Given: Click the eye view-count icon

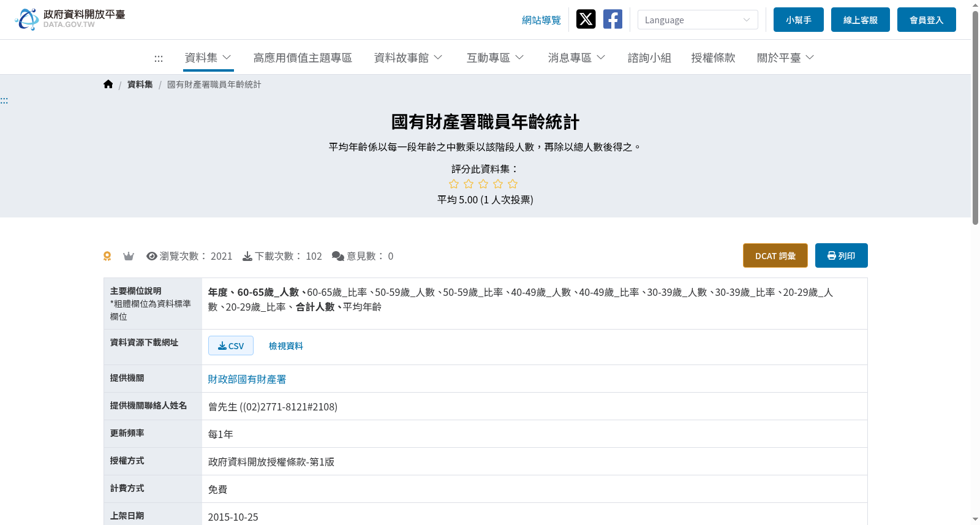Looking at the screenshot, I should 152,256.
